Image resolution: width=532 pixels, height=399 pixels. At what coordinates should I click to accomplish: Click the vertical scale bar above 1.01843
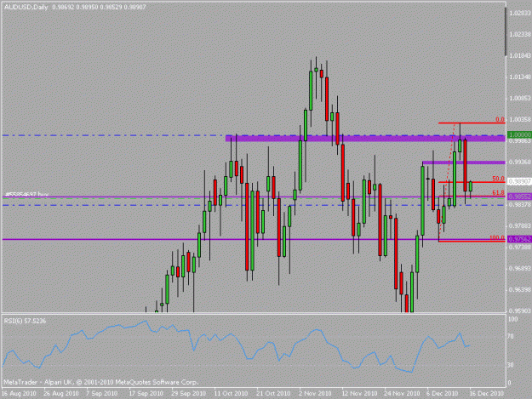(x=506, y=31)
